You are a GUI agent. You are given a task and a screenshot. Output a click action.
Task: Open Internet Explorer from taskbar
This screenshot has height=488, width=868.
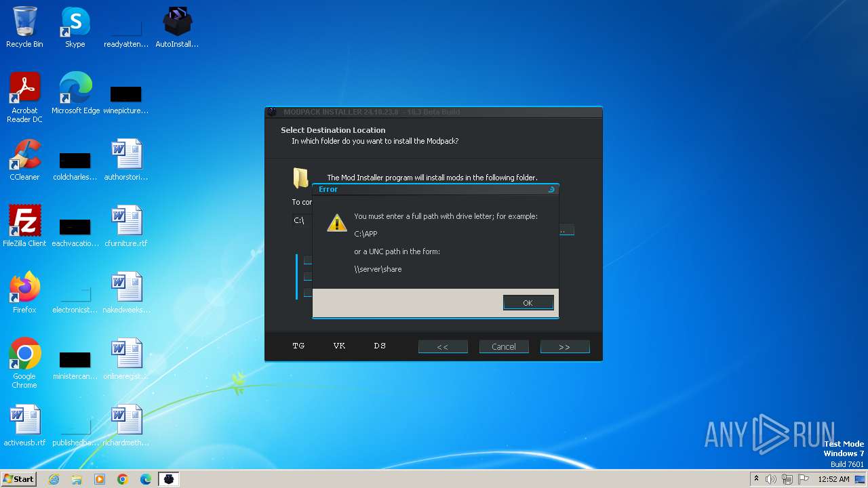coord(54,479)
